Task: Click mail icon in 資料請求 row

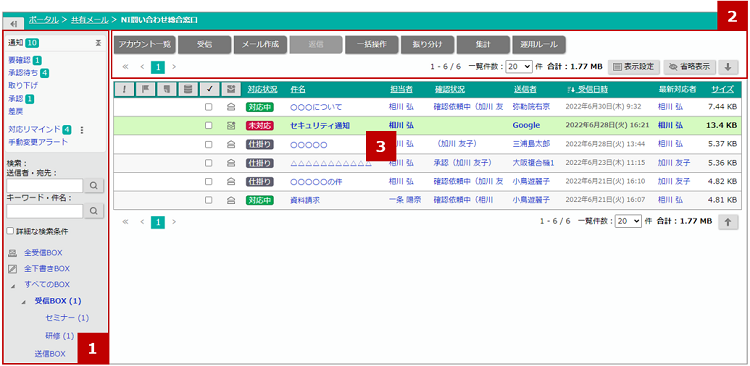Action: click(x=231, y=200)
